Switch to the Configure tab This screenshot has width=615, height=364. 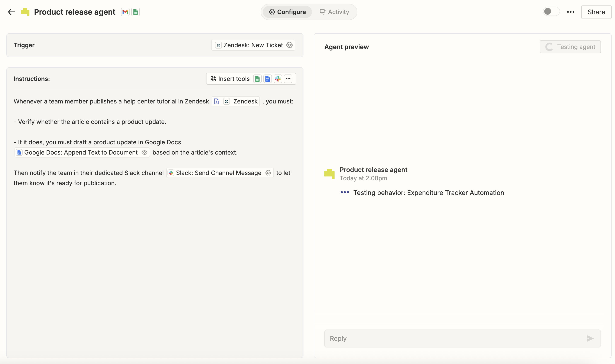click(x=287, y=12)
